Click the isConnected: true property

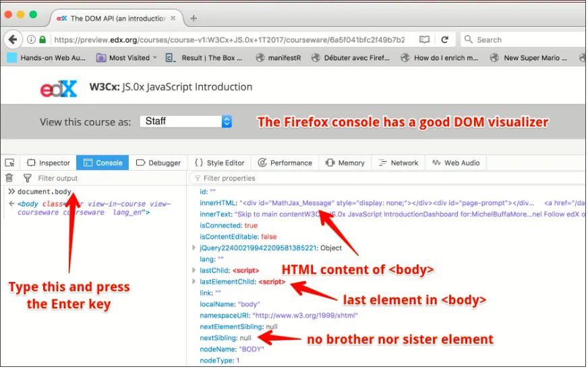coord(229,225)
